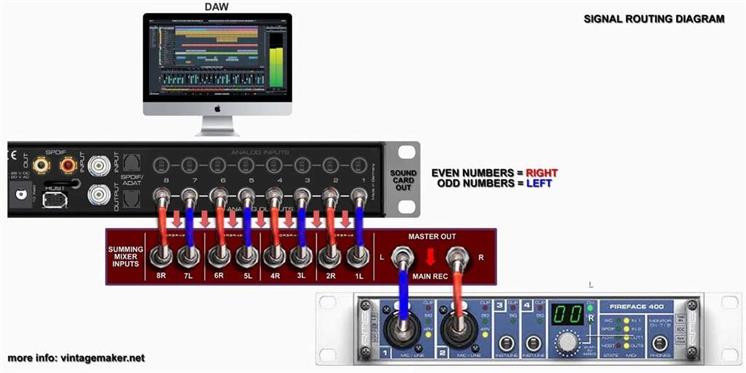Viewport: 746px width, 373px height.
Task: Click the SIGNAL ROUTING DIAGRAM title
Action: tap(654, 19)
